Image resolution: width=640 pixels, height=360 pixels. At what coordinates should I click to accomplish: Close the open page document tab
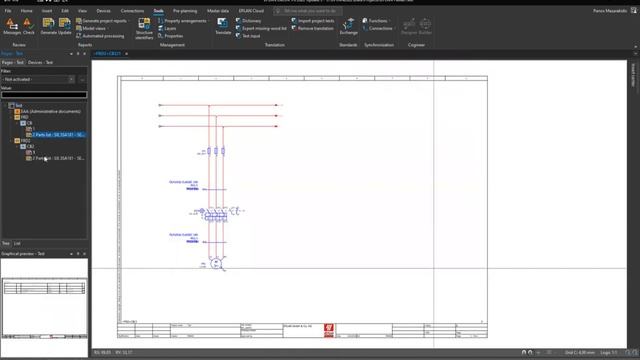127,53
